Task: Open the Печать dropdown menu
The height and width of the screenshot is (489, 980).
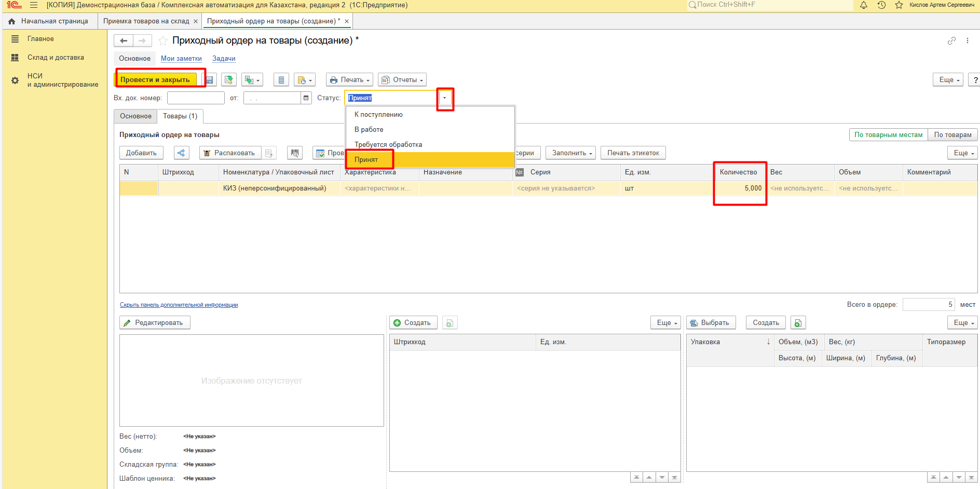Action: click(x=349, y=80)
